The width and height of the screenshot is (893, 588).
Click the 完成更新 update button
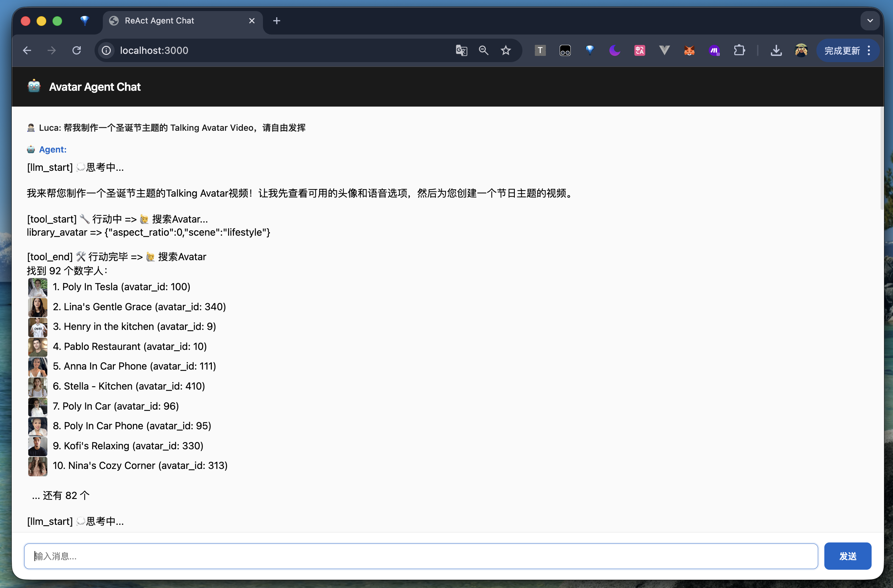pos(842,50)
